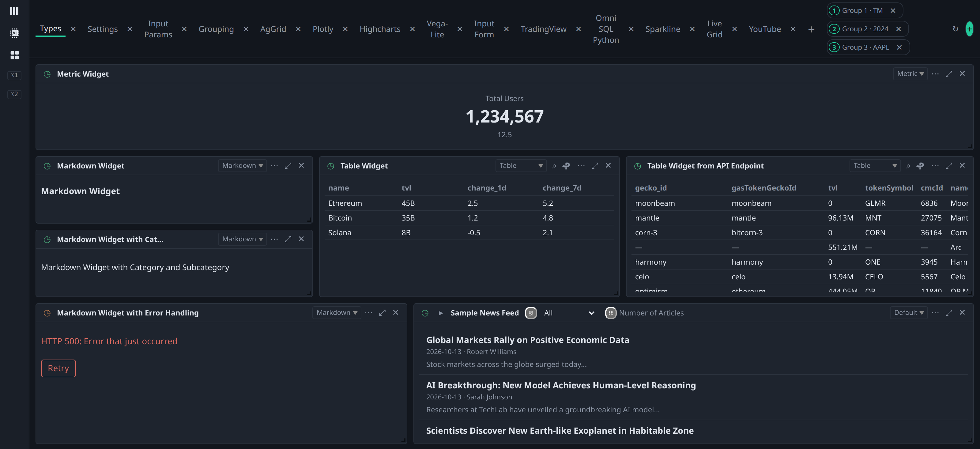Viewport: 980px width, 449px height.
Task: Add a new tab with the plus icon
Action: pos(811,29)
